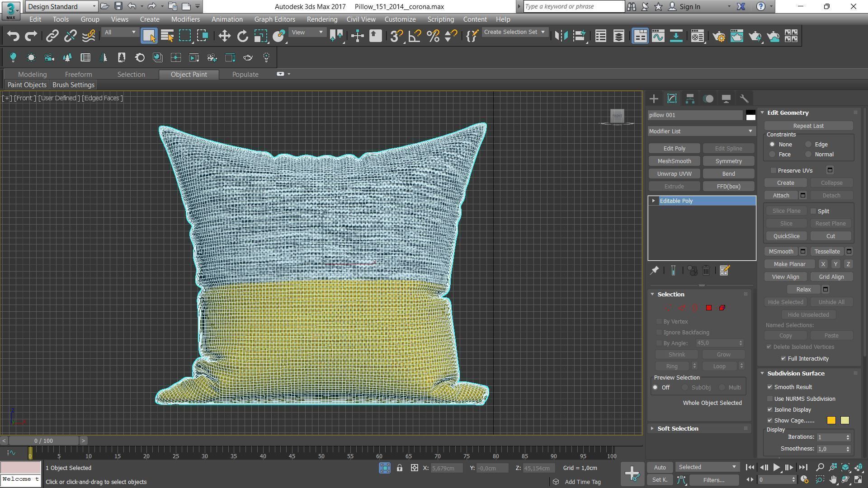
Task: Activate Select Object tool
Action: point(149,36)
